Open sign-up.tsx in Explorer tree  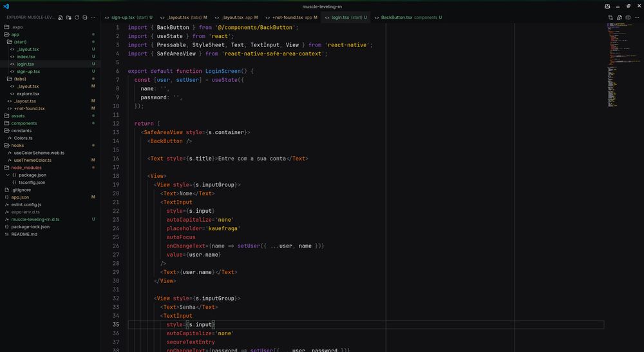[x=28, y=72]
